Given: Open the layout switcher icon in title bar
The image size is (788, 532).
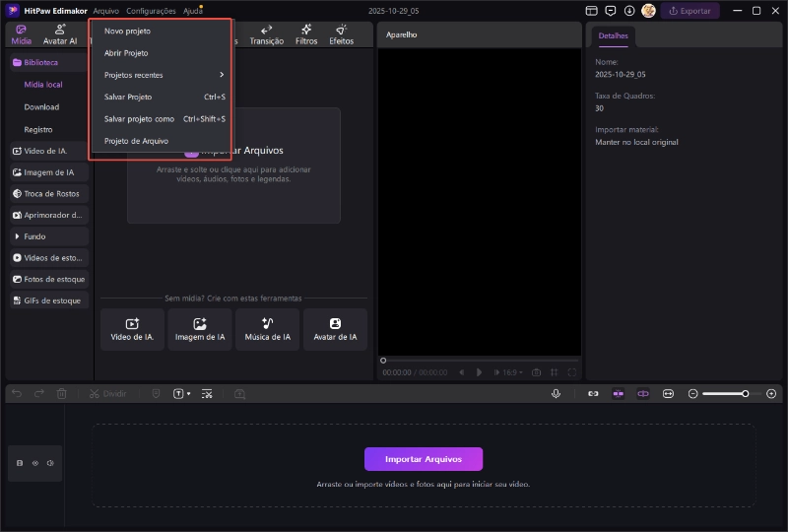Looking at the screenshot, I should click(592, 11).
